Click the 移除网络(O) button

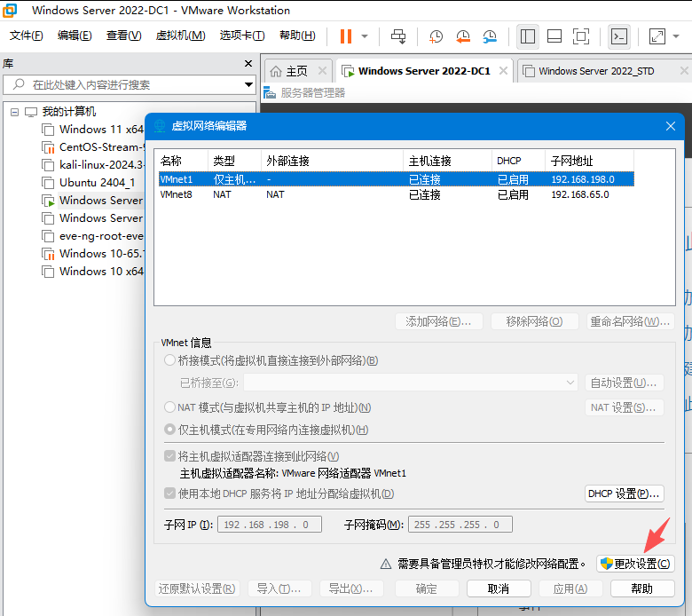pos(534,321)
